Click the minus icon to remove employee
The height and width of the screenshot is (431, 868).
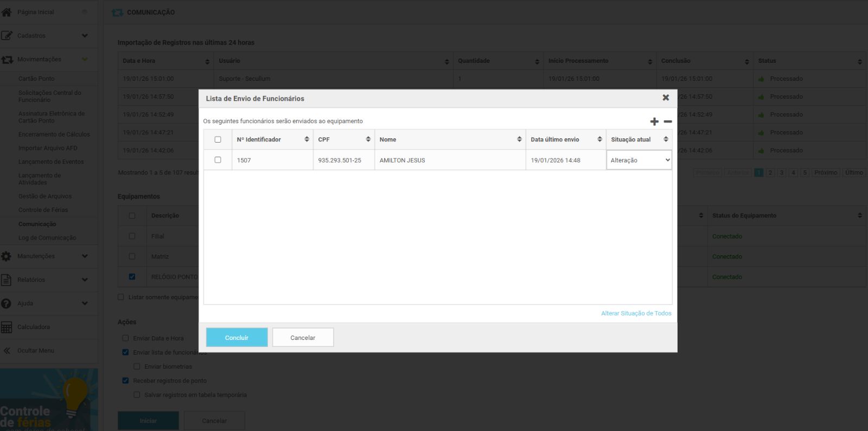(668, 121)
